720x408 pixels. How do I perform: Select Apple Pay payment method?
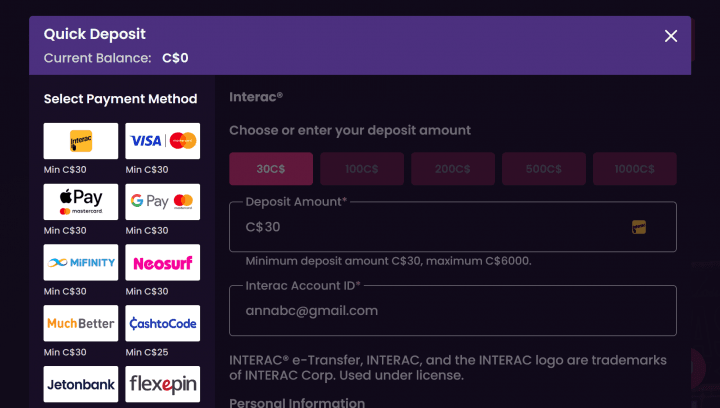click(81, 202)
